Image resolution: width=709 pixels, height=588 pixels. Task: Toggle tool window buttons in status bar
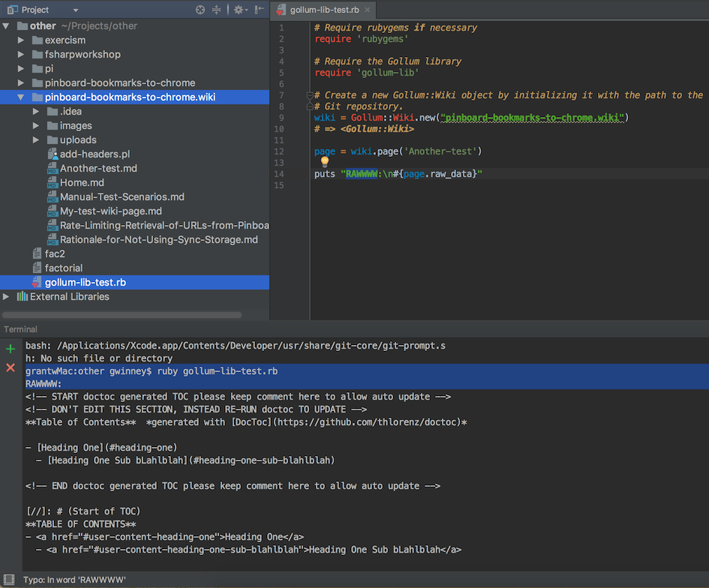pos(8,580)
